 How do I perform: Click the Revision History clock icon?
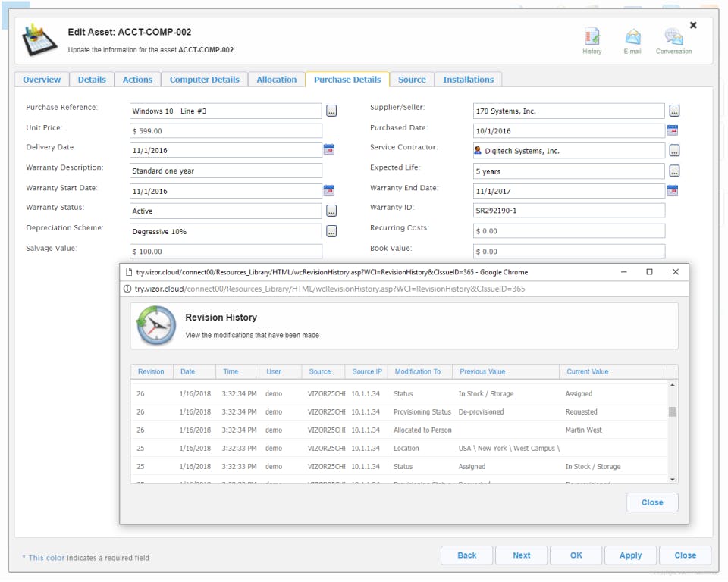click(x=156, y=325)
